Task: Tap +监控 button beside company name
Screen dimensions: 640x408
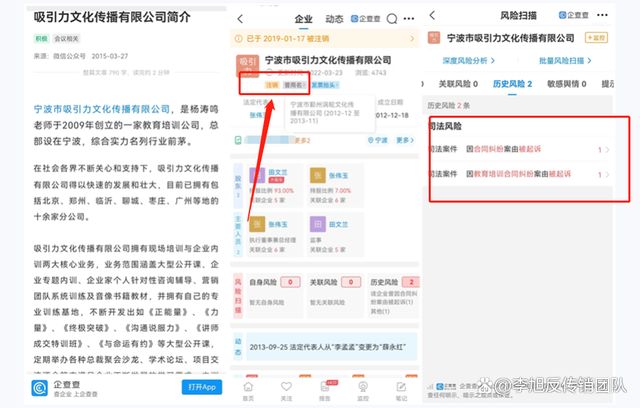Action: click(x=596, y=38)
